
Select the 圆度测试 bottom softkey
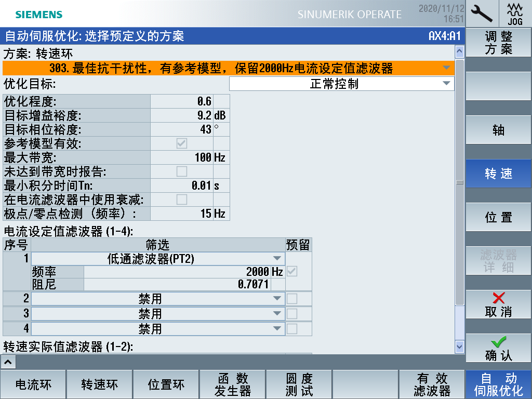point(299,384)
